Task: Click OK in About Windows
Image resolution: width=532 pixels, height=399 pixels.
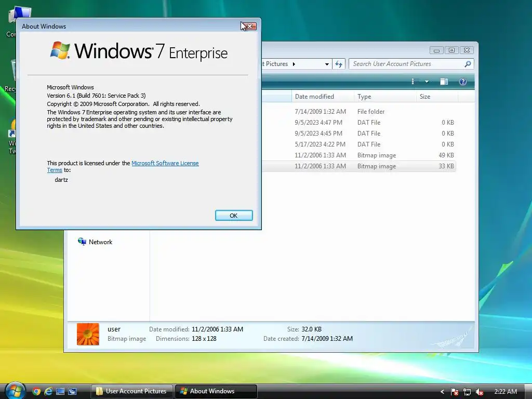Action: 234,216
